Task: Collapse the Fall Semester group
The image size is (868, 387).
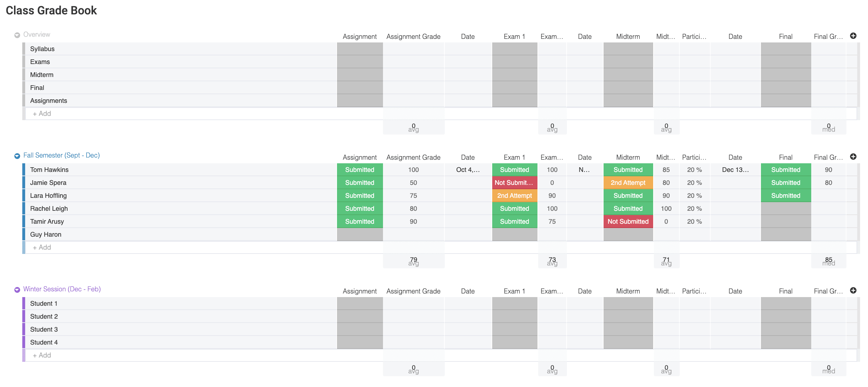Action: tap(17, 156)
